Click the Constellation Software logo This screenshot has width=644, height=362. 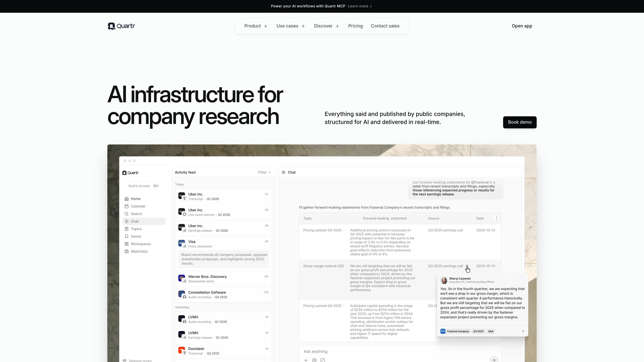coord(182,294)
